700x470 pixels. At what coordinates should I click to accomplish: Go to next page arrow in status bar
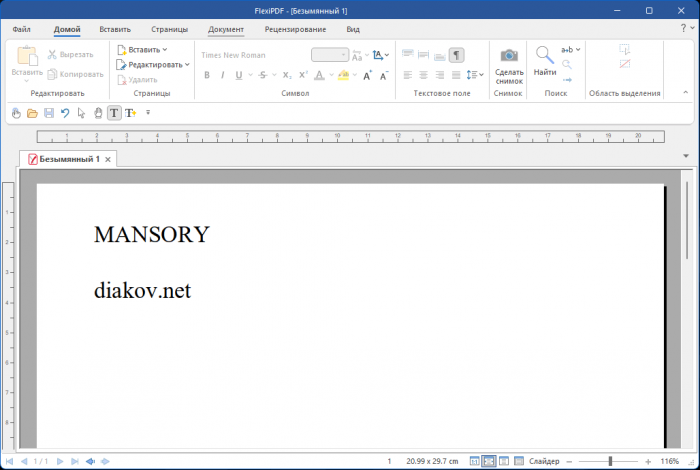[60, 462]
